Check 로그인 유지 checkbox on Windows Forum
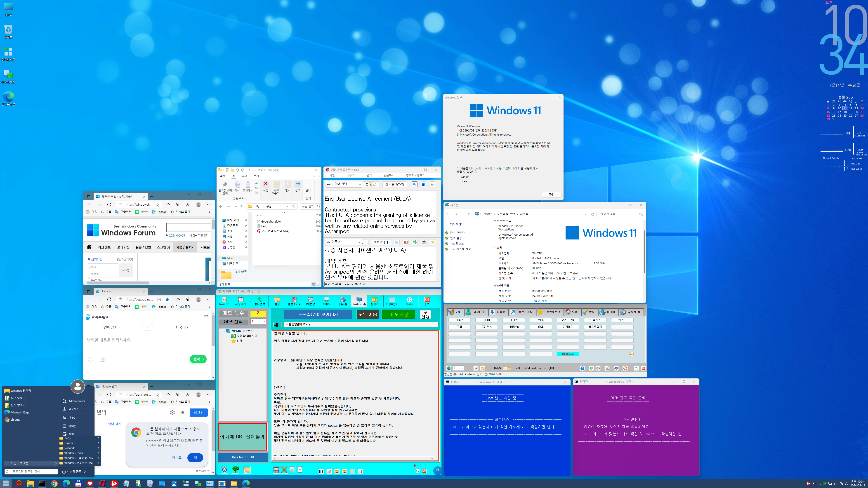The width and height of the screenshot is (868, 488). [x=89, y=279]
